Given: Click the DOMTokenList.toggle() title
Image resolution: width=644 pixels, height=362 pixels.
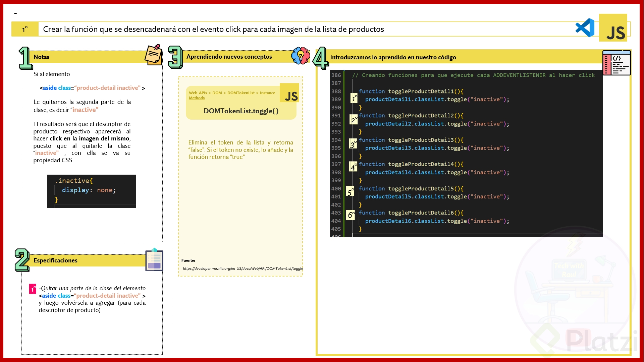Looking at the screenshot, I should click(241, 111).
